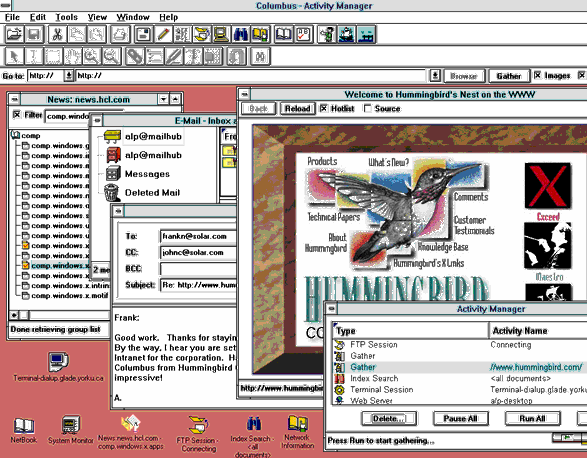Click the Activity Name column header
Image resolution: width=587 pixels, height=458 pixels.
tap(538, 331)
